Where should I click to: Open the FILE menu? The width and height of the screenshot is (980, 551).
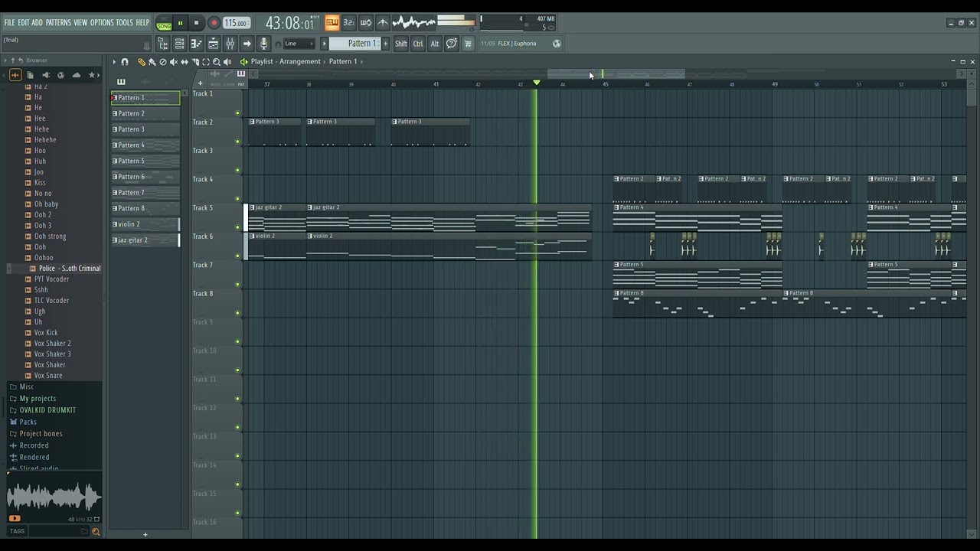coord(9,22)
